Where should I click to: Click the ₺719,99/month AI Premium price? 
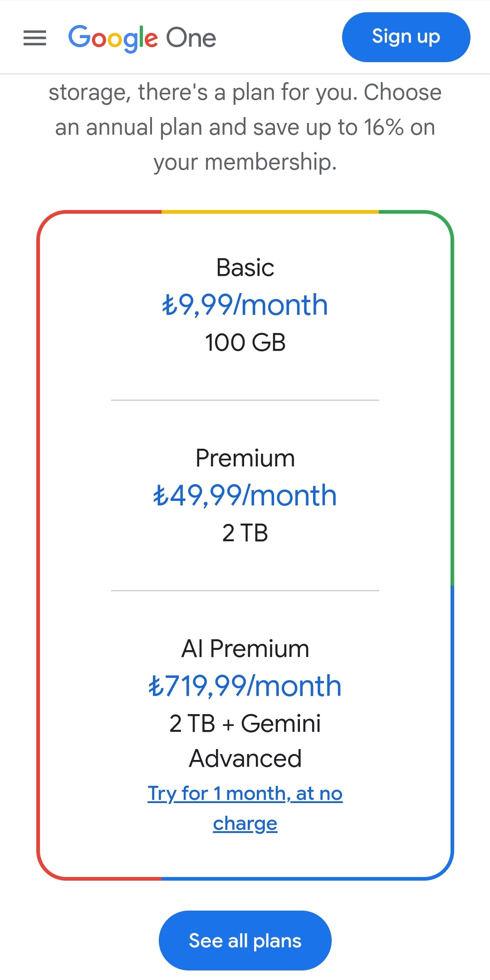tap(245, 686)
